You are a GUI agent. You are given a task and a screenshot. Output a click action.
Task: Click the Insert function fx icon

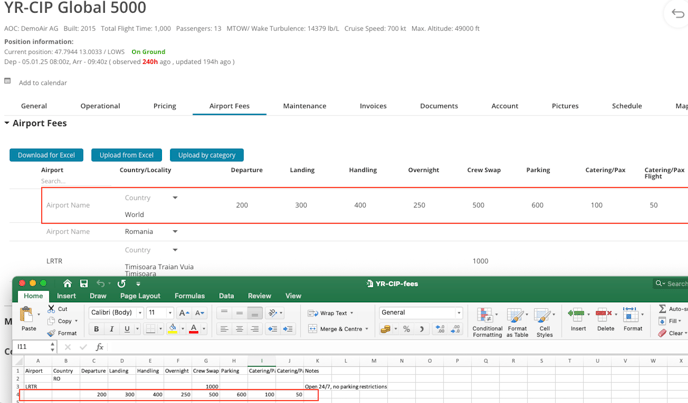tap(100, 347)
